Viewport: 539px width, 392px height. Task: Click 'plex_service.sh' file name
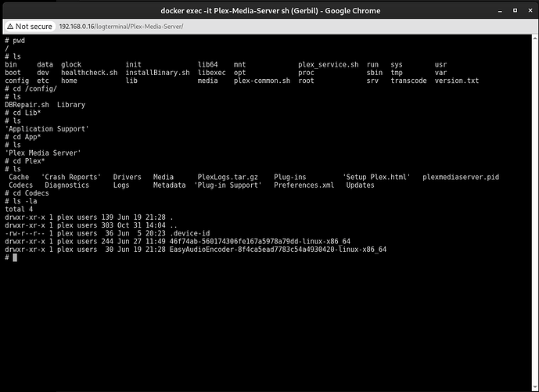click(x=329, y=65)
